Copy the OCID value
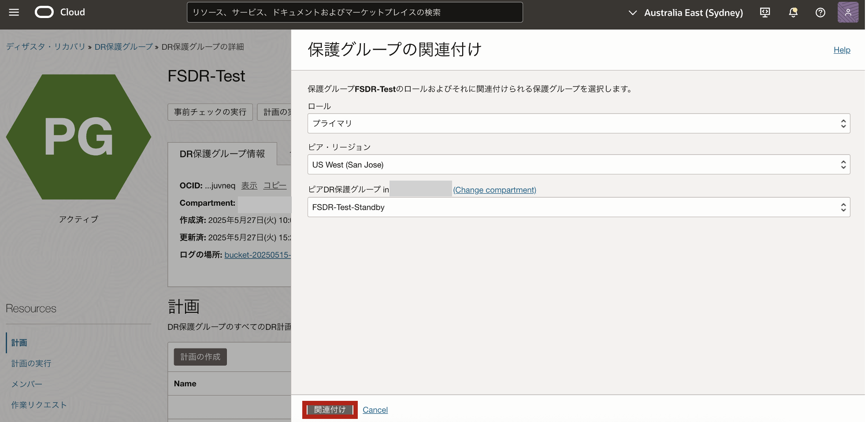The height and width of the screenshot is (422, 868). tap(274, 185)
